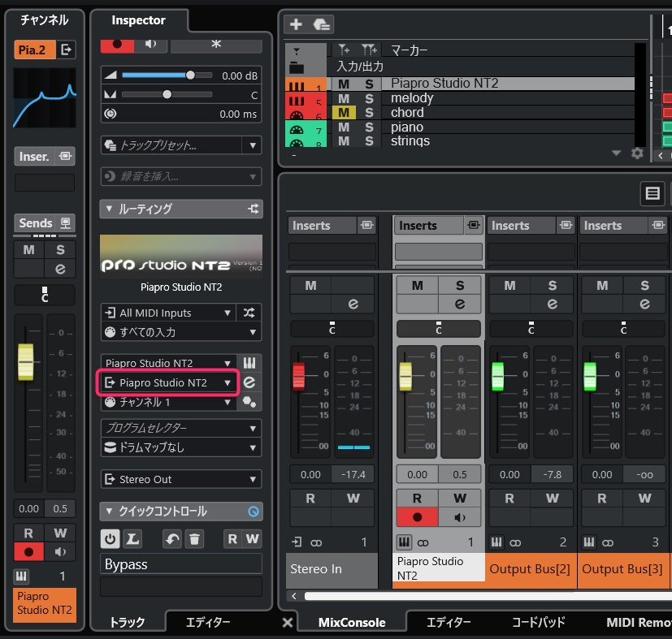Select the Inspector panel tab
The height and width of the screenshot is (639, 672).
[x=138, y=20]
